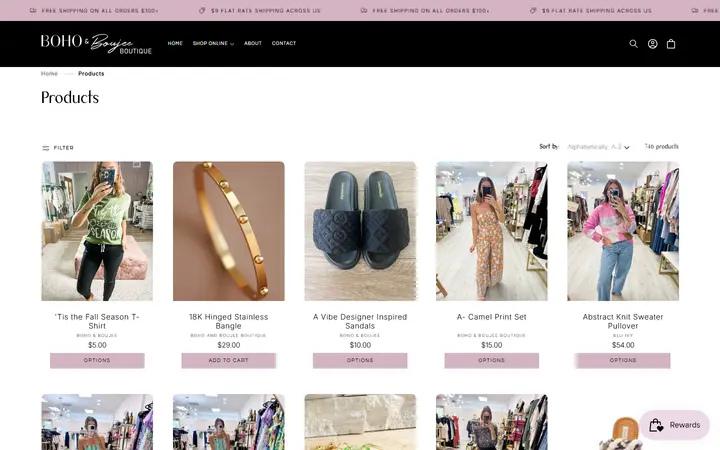Add the 18K Hinged Bangle to cart
Image resolution: width=720 pixels, height=450 pixels.
(x=229, y=360)
